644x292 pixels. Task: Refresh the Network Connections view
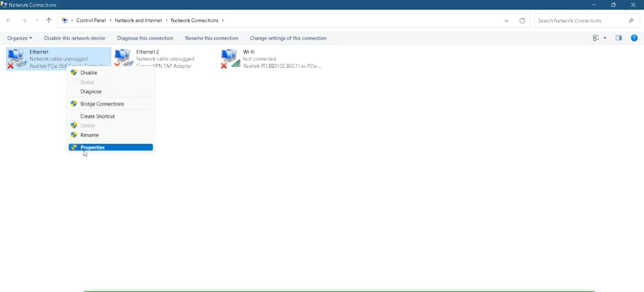click(x=522, y=20)
